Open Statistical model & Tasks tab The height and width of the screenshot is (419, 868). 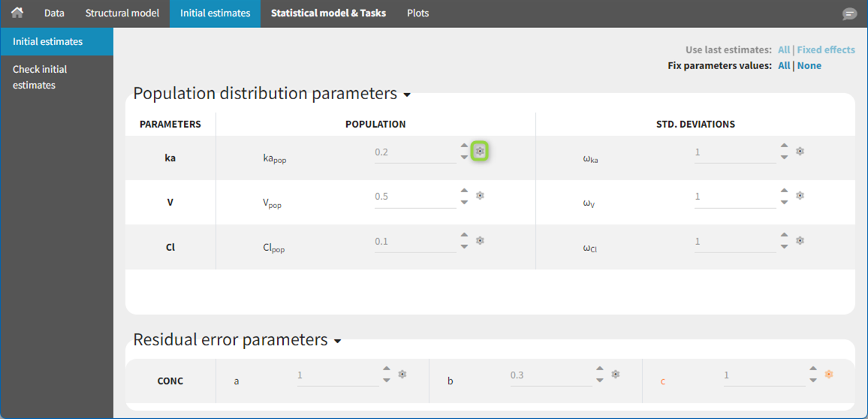point(328,13)
